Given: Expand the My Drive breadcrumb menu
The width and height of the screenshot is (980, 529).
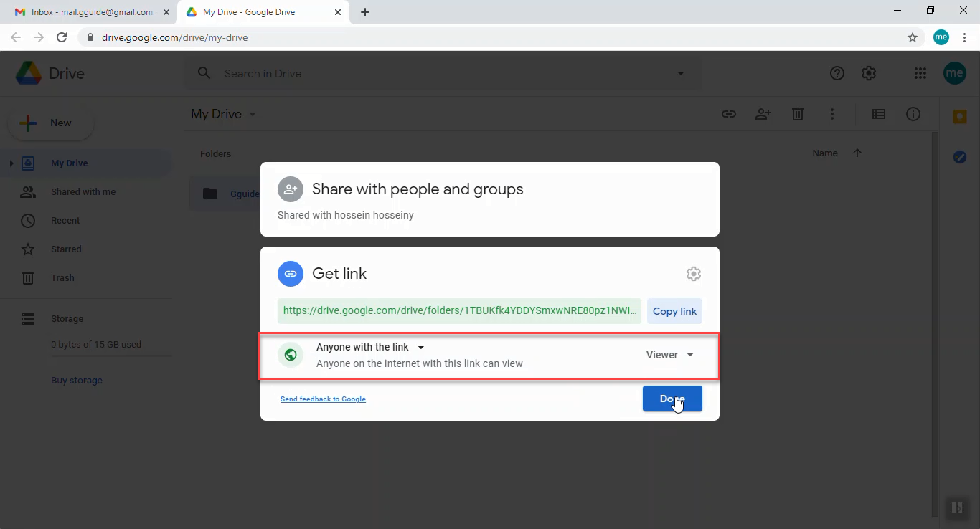Looking at the screenshot, I should pos(252,113).
